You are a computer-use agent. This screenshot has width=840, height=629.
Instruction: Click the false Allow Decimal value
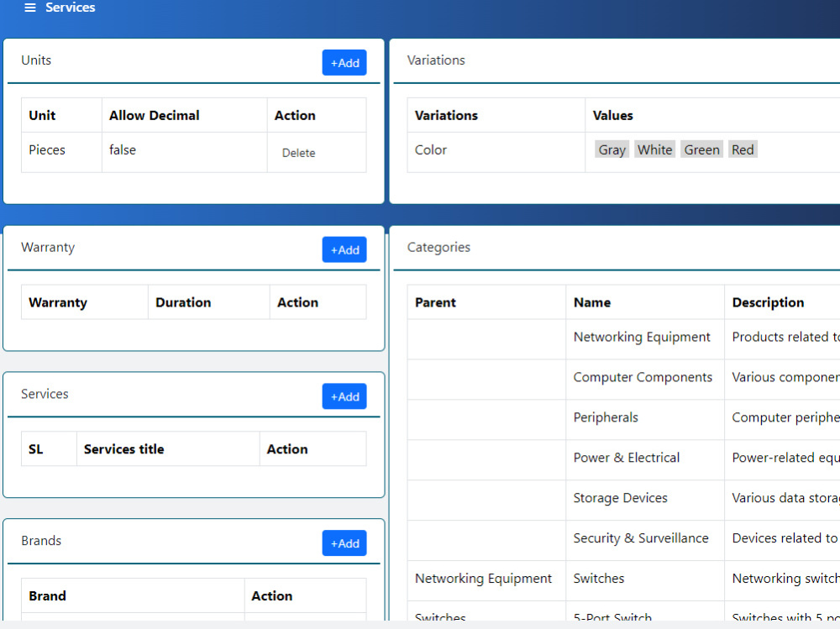(123, 150)
